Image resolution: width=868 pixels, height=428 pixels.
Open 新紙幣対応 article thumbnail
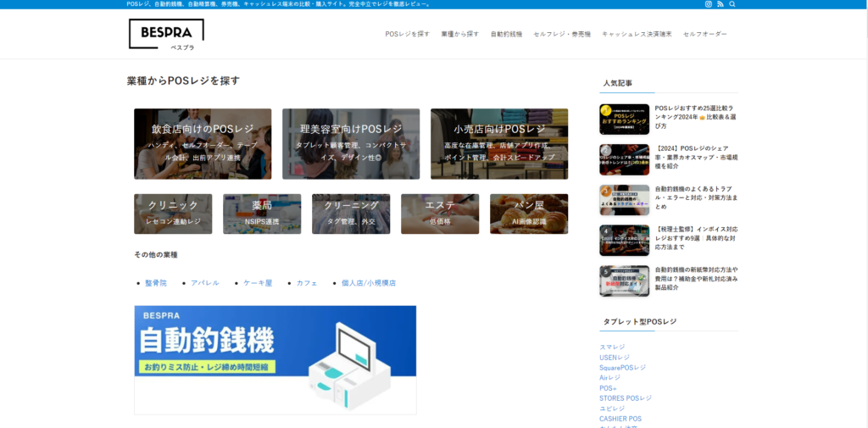pyautogui.click(x=625, y=281)
